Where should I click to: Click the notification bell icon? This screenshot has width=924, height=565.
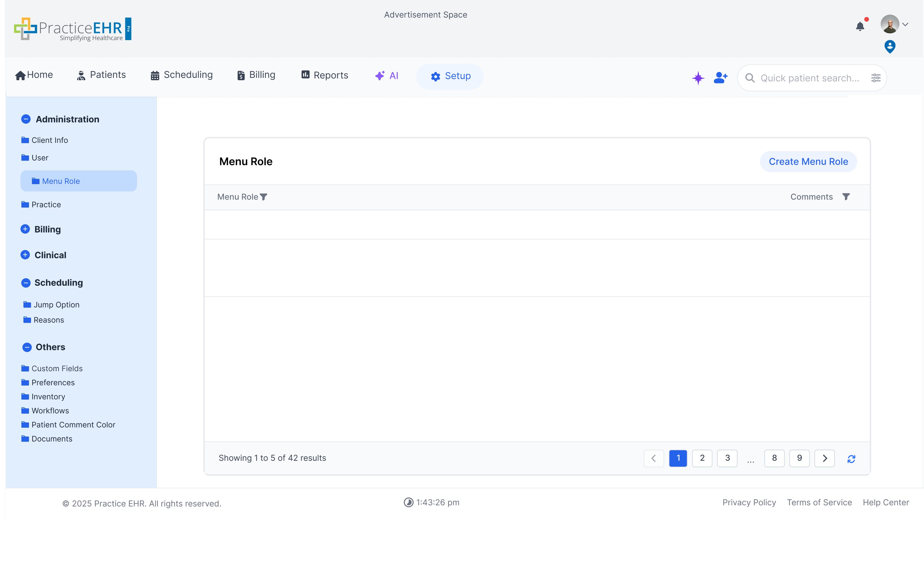click(860, 26)
